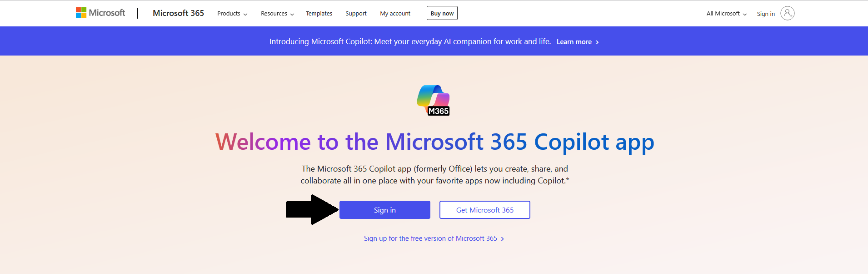Image resolution: width=868 pixels, height=274 pixels.
Task: Click Sign in in the top header
Action: coord(766,14)
